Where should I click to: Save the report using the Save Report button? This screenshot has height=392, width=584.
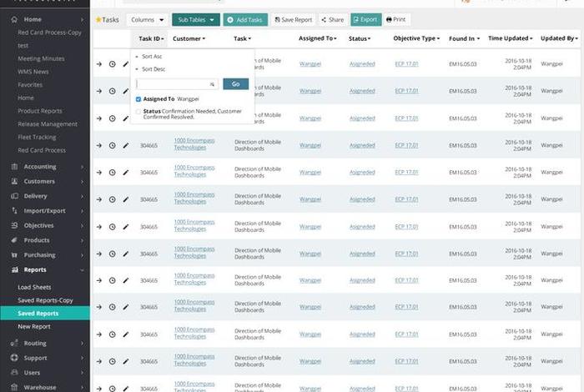coord(295,19)
